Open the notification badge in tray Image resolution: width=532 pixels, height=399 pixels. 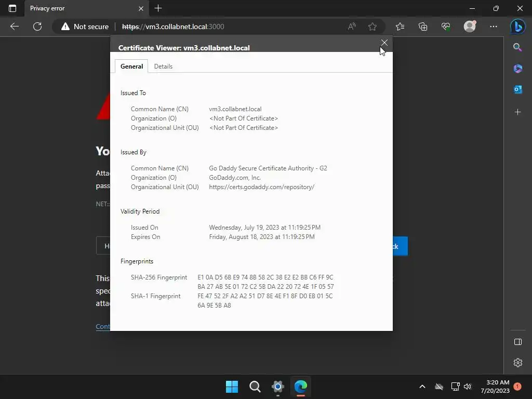[517, 387]
